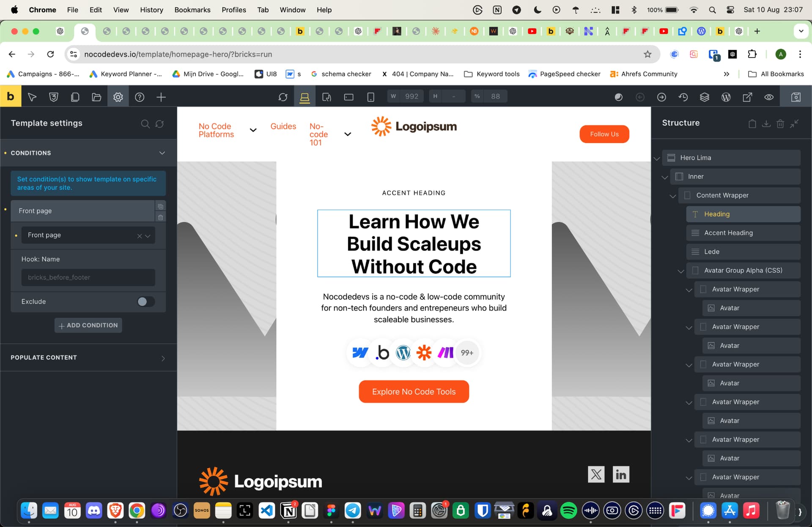The height and width of the screenshot is (527, 812).
Task: Open the template settings gear icon
Action: tap(118, 97)
